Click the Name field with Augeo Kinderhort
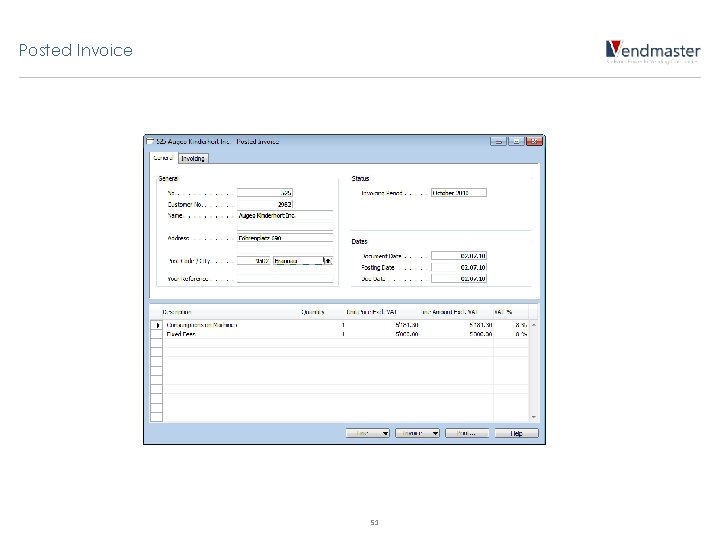Viewport: 720px width, 540px height. click(285, 215)
